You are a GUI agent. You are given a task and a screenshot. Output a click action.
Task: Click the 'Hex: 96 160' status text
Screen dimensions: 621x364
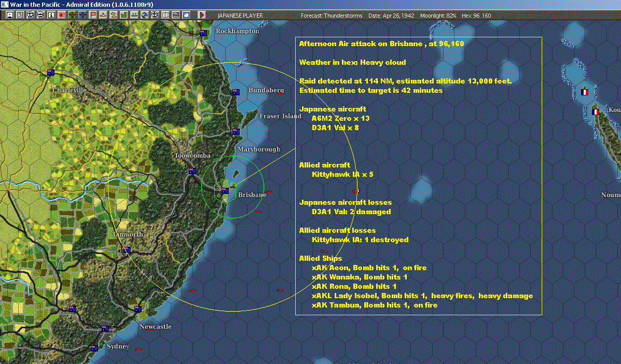[476, 16]
